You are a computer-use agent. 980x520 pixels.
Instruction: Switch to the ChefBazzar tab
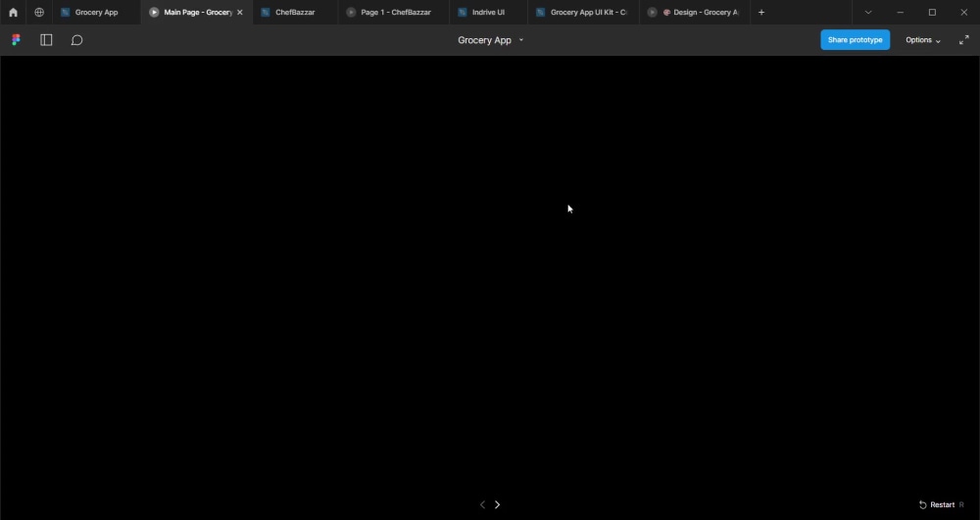coord(295,13)
